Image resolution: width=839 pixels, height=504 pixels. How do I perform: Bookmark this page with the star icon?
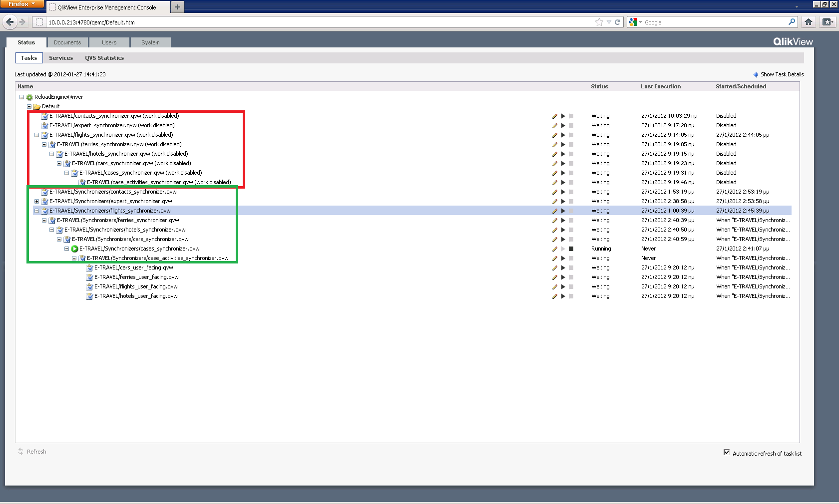[599, 22]
